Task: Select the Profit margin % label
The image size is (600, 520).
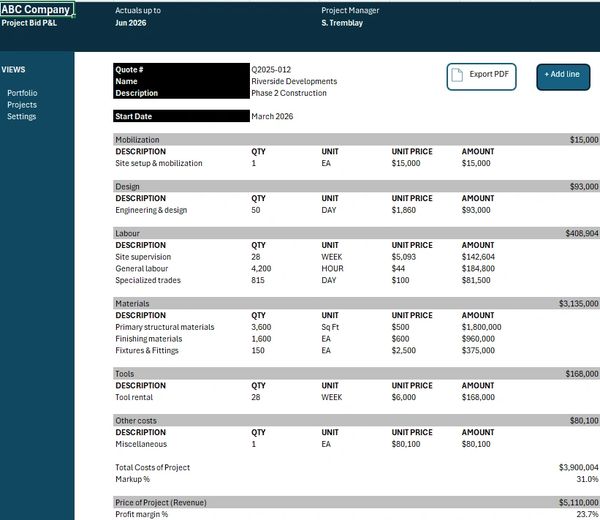Action: (x=142, y=514)
